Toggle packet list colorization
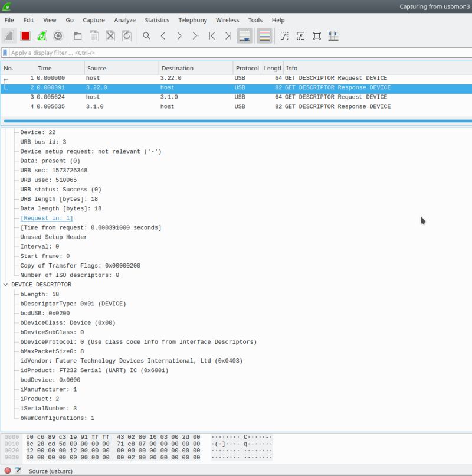 point(264,35)
